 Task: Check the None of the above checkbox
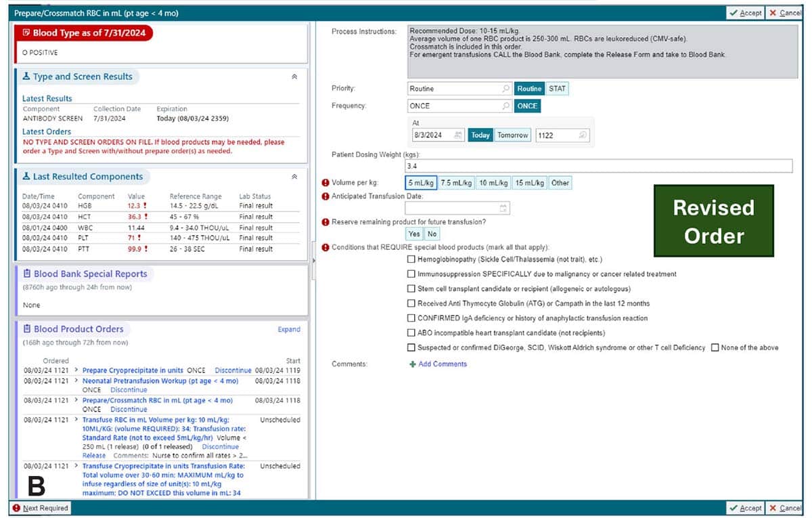715,347
